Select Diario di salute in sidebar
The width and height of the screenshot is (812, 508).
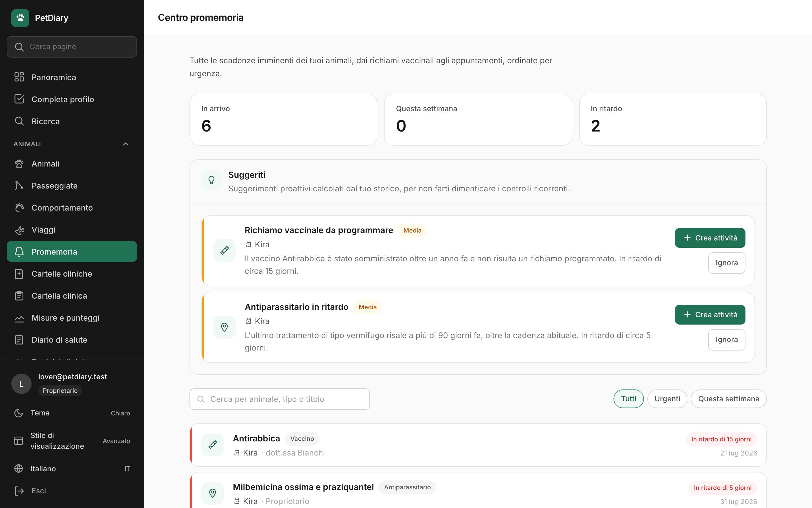(72, 340)
